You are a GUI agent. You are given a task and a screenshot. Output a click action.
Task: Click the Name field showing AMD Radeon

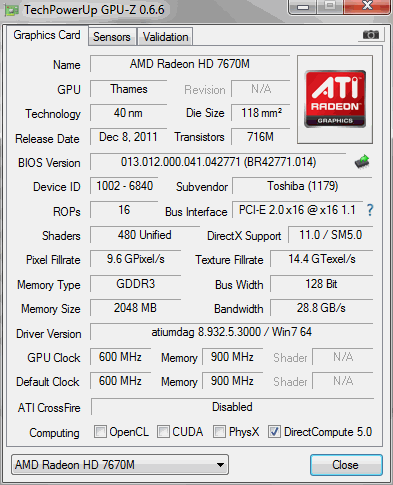[x=190, y=64]
